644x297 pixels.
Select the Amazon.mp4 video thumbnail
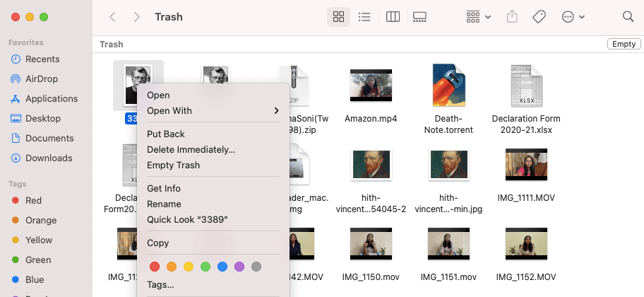point(371,87)
